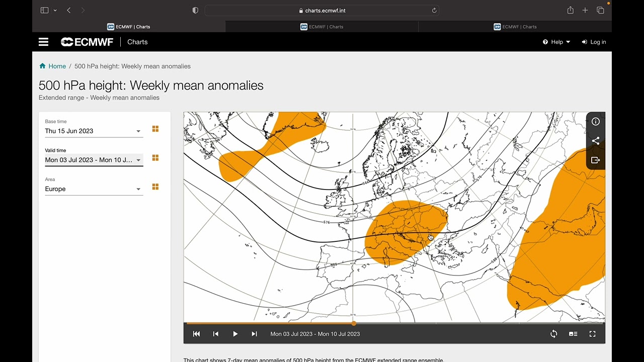
Task: Expand the Help menu
Action: coord(556,42)
